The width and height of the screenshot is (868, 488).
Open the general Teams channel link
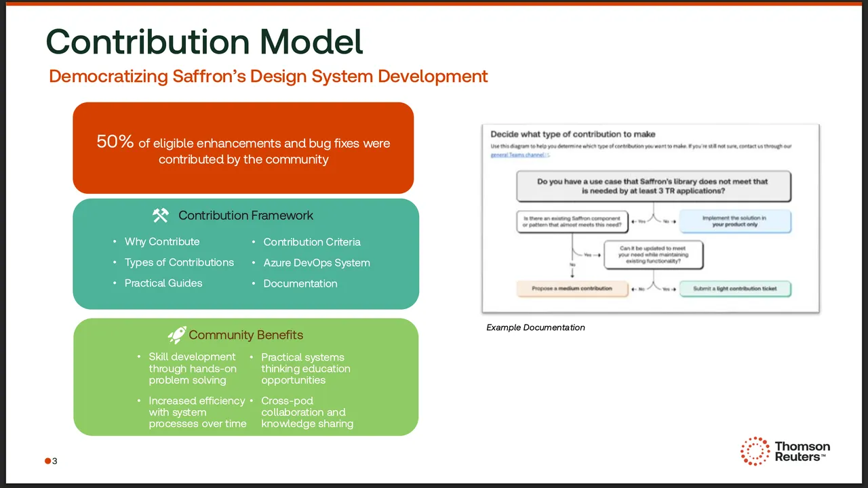(519, 155)
